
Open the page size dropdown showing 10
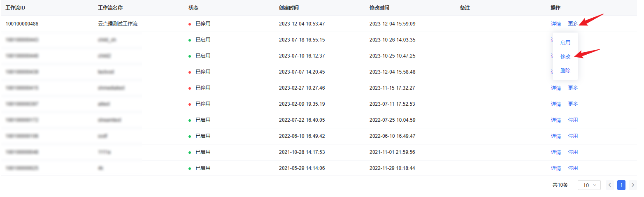pyautogui.click(x=589, y=185)
